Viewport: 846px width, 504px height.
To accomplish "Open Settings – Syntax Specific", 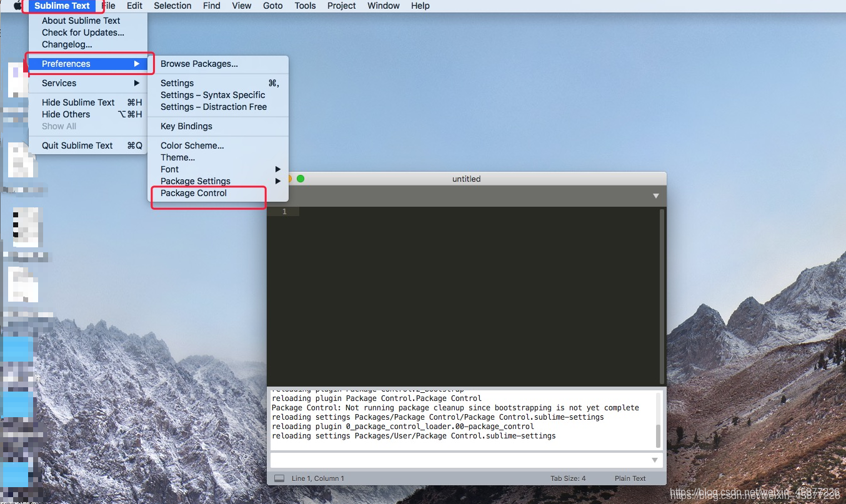I will 217,95.
